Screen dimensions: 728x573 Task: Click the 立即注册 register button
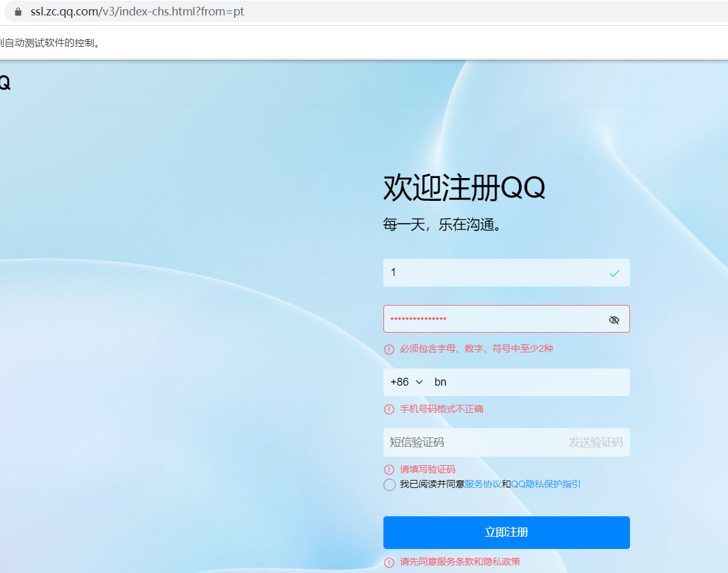click(506, 532)
